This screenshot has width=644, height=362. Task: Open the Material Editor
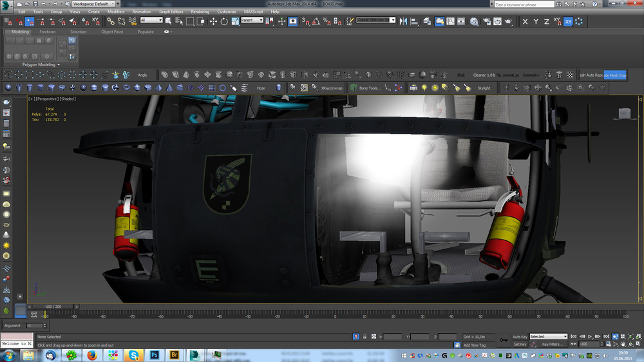475,21
